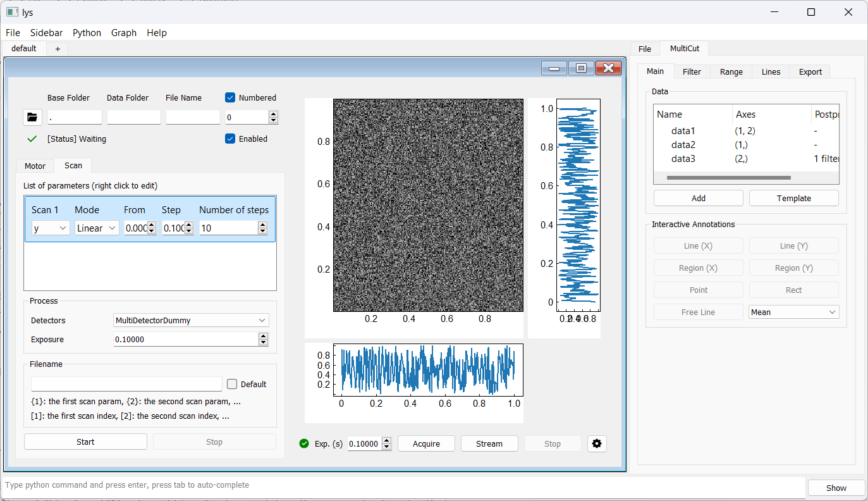This screenshot has height=501, width=868.
Task: Open the Detectors MultiDetectorDummy dropdown
Action: tap(191, 321)
